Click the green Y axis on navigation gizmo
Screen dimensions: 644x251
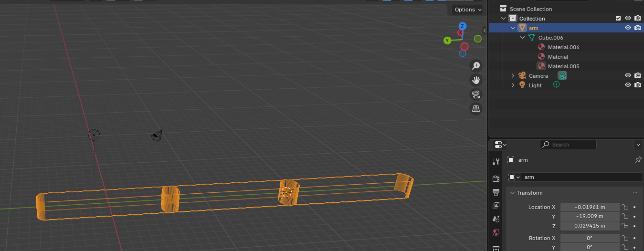coord(447,41)
